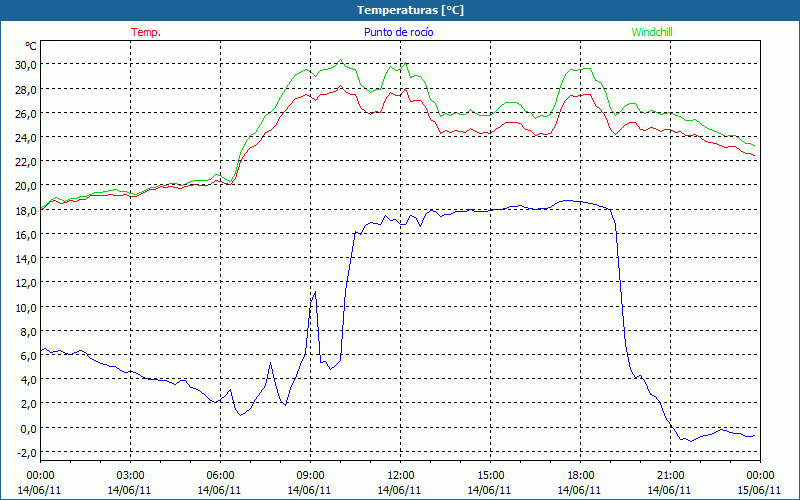Click the 15:00 time axis label
The height and width of the screenshot is (500, 800).
(490, 476)
